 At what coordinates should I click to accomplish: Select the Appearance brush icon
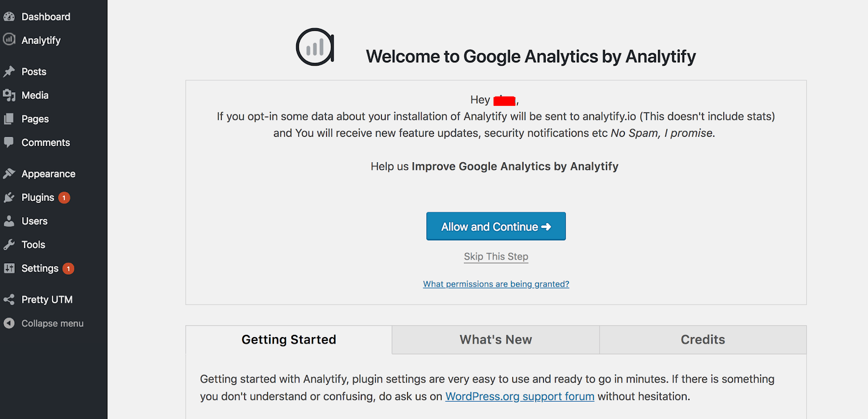click(x=10, y=173)
